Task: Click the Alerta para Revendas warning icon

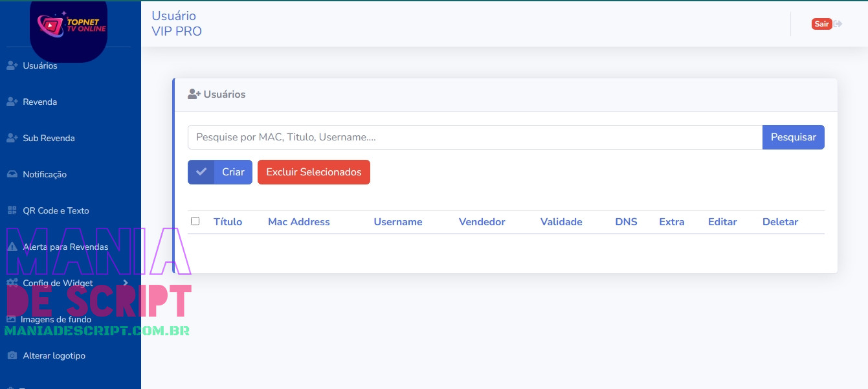Action: pos(12,247)
